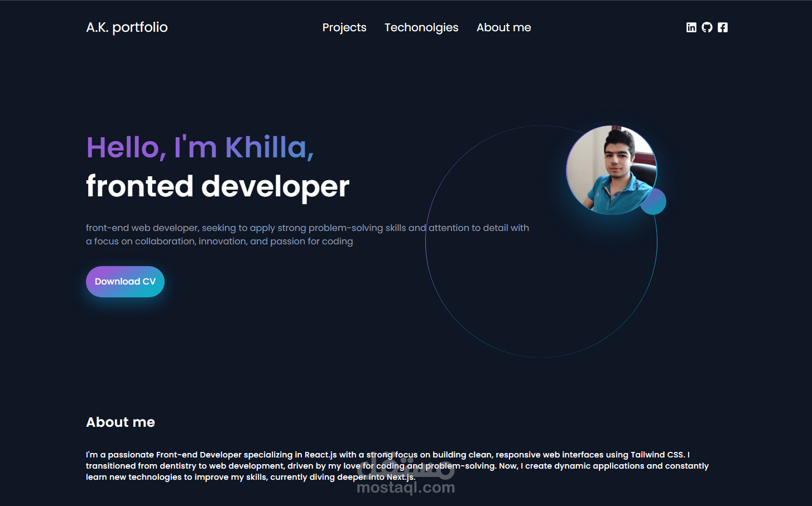
Task: Click Khilla's circular profile photo
Action: coord(612,169)
